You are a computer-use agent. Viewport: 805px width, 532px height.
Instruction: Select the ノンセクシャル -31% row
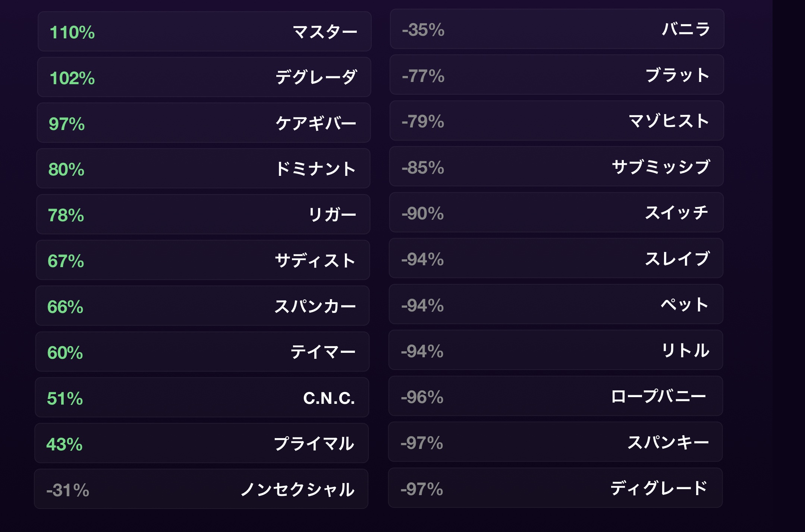pyautogui.click(x=201, y=489)
